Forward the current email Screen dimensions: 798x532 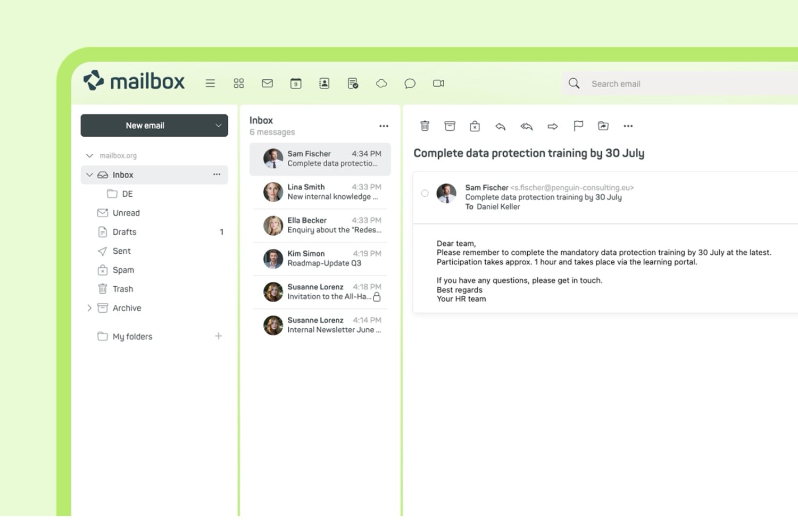[552, 126]
